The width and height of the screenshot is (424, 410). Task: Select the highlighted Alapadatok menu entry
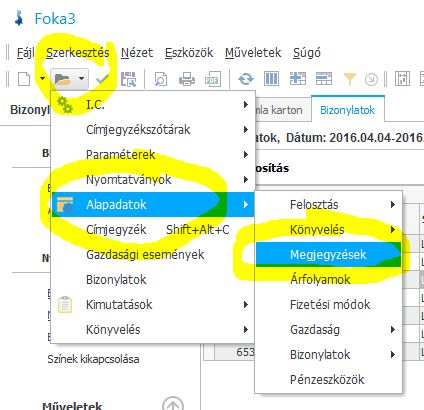pos(153,204)
